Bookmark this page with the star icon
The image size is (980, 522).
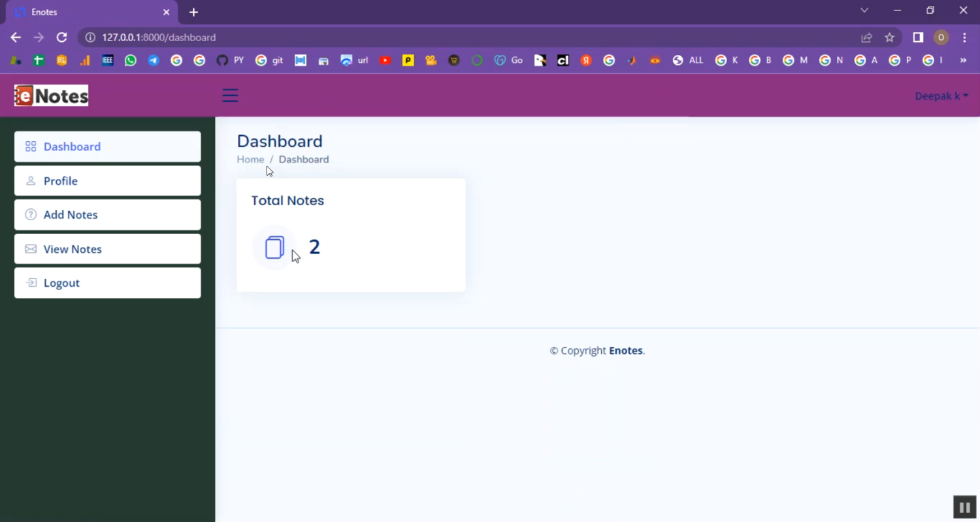889,38
